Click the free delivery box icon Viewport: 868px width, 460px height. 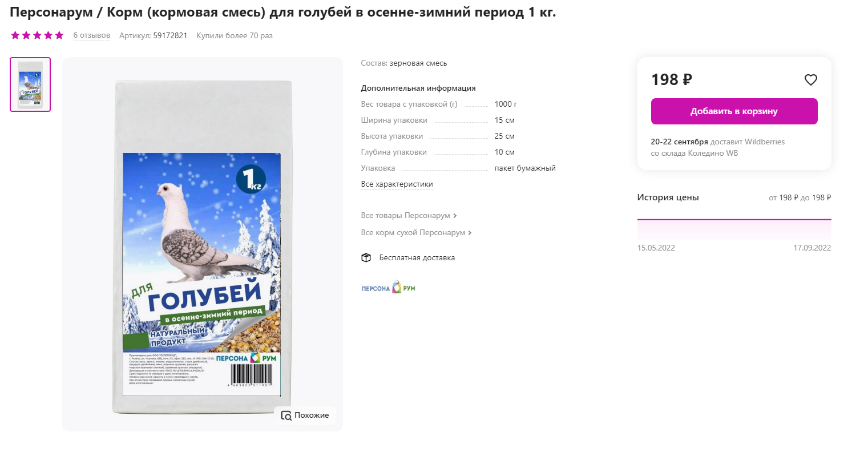click(x=366, y=258)
